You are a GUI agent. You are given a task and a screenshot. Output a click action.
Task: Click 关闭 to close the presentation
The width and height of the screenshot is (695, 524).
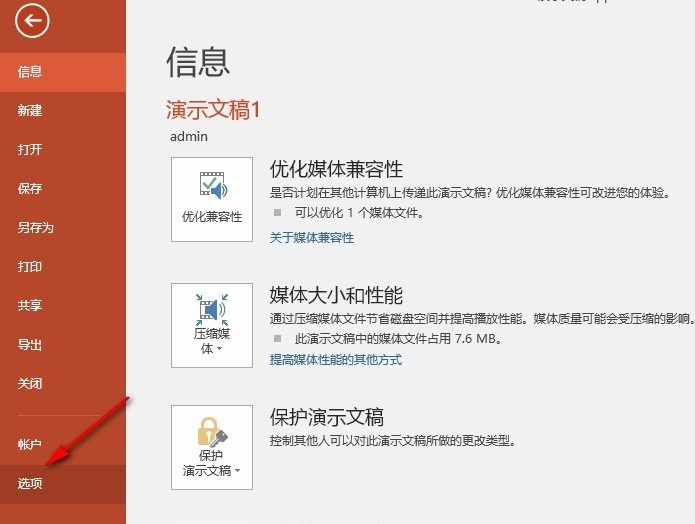click(x=30, y=384)
